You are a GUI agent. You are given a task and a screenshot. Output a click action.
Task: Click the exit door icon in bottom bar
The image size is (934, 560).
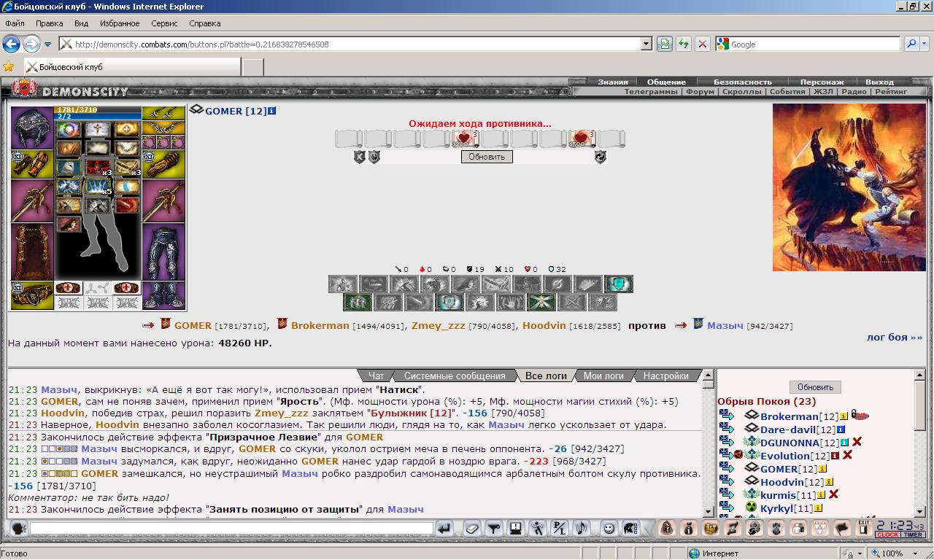pyautogui.click(x=863, y=528)
